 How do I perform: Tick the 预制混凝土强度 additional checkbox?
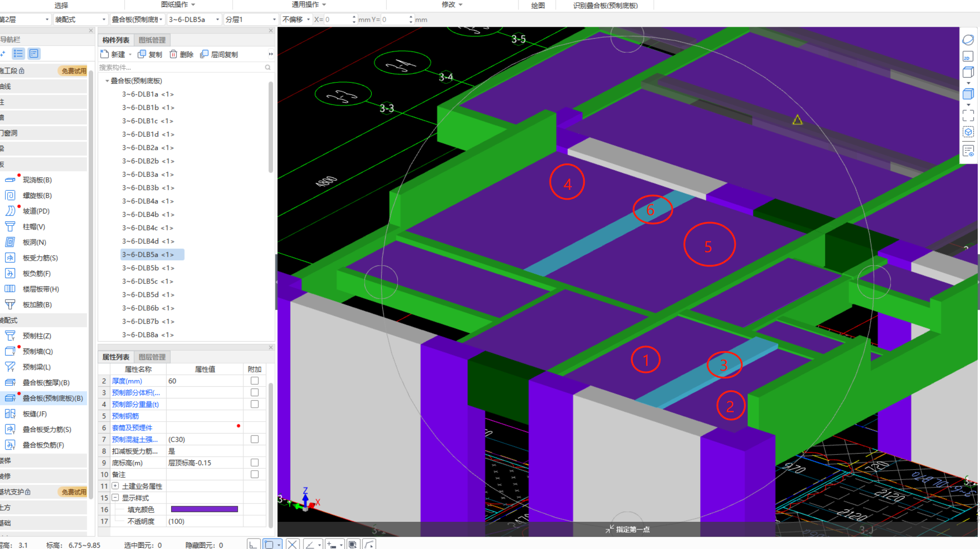(254, 439)
